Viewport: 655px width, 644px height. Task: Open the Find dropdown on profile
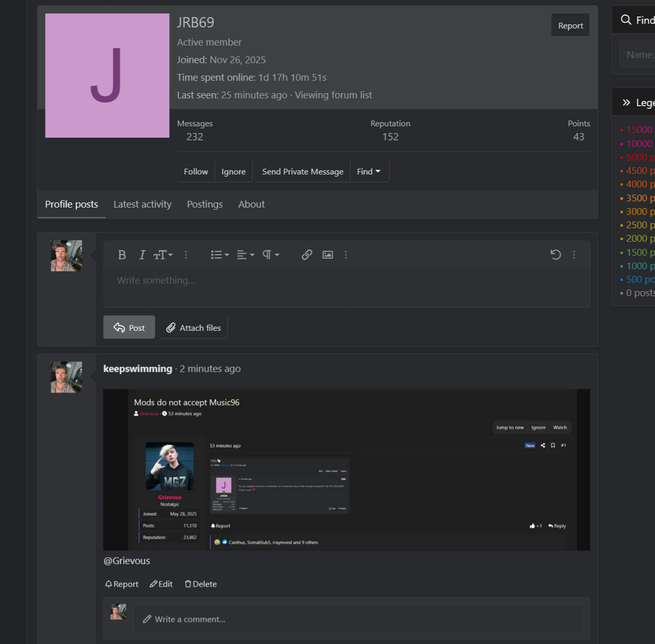[x=369, y=172]
